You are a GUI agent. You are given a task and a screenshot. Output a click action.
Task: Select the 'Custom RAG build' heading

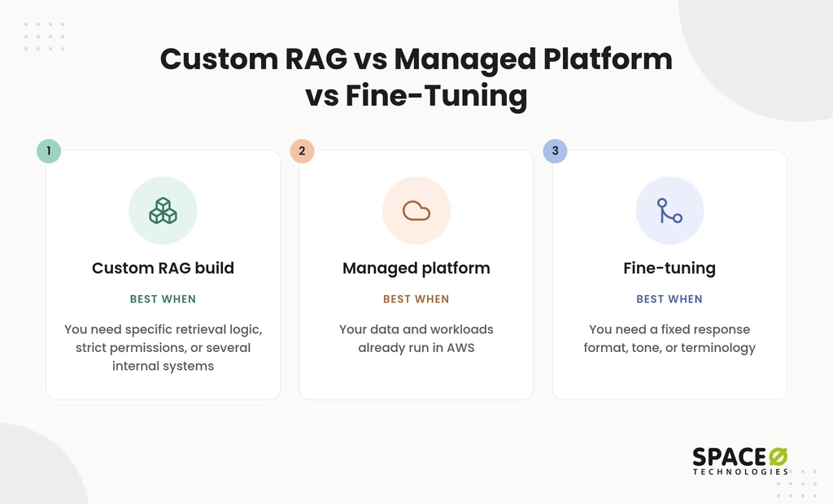coord(163,268)
